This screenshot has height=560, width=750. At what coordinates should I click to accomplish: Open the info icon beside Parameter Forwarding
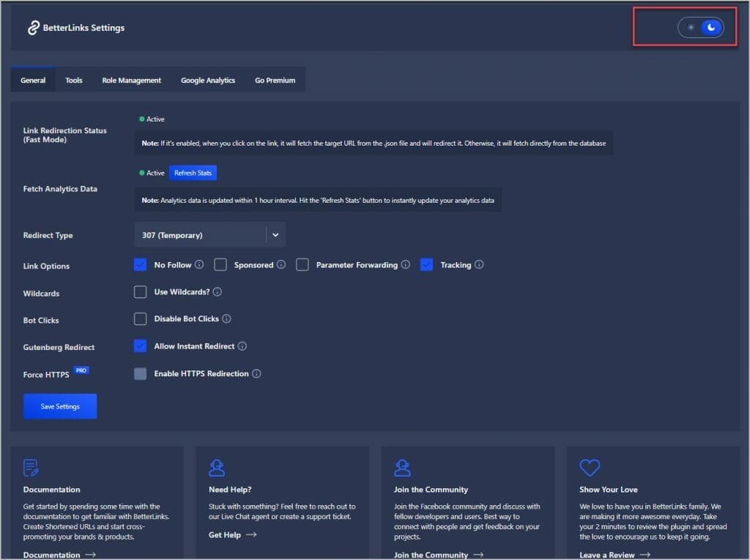(x=406, y=264)
